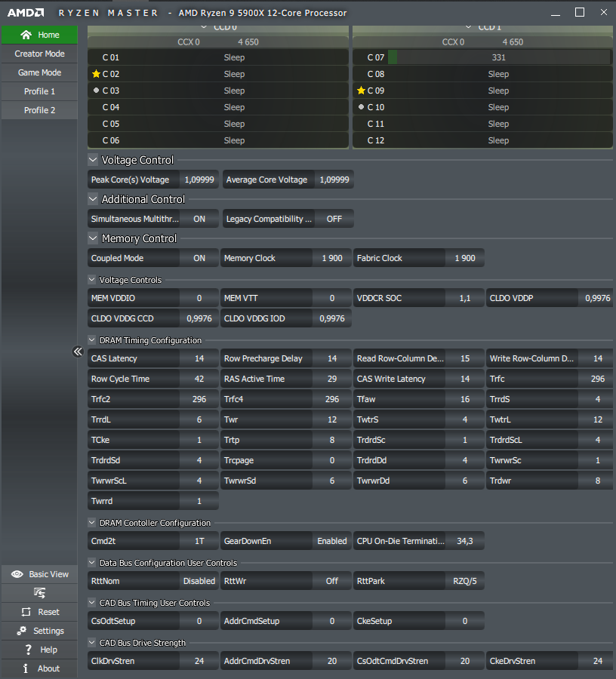
Task: Click the Fabric Clock 1 900 value
Action: 465,258
